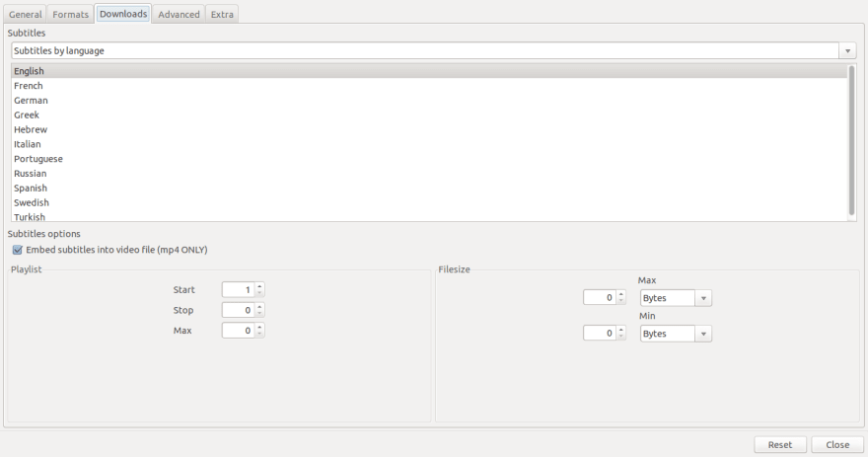The image size is (868, 457).
Task: Increase the Playlist Start value
Action: [259, 286]
